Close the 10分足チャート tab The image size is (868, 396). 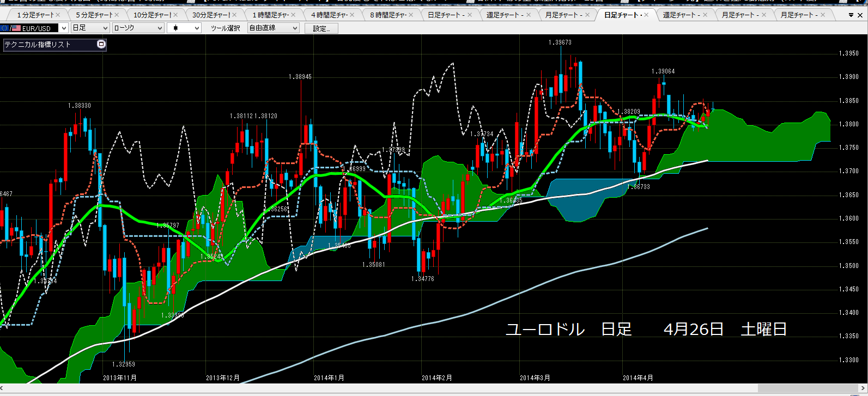(x=175, y=15)
